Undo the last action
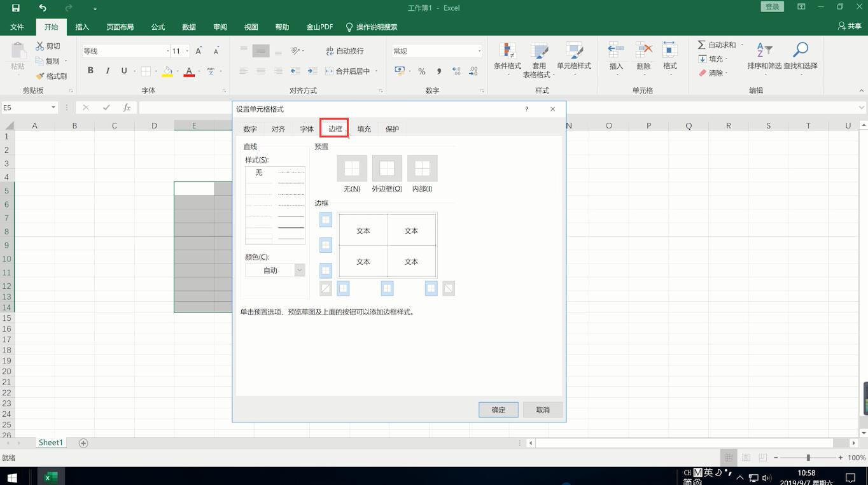The width and height of the screenshot is (868, 485). tap(43, 8)
